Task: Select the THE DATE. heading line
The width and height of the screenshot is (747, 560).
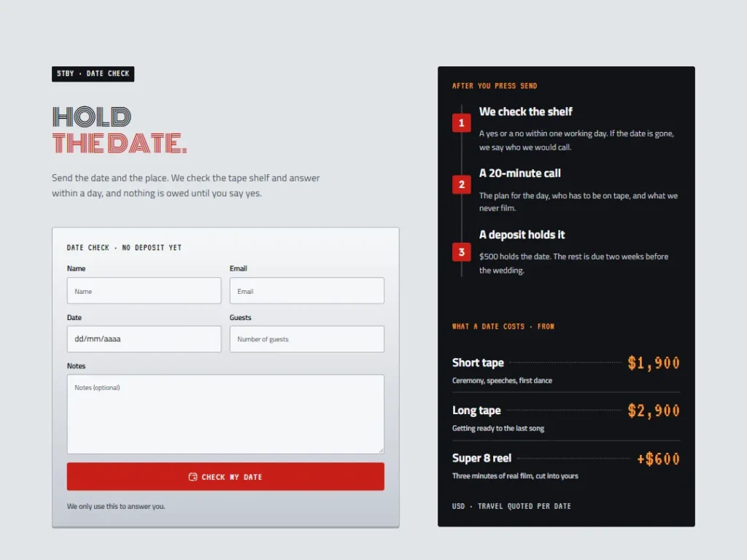Action: (120, 143)
